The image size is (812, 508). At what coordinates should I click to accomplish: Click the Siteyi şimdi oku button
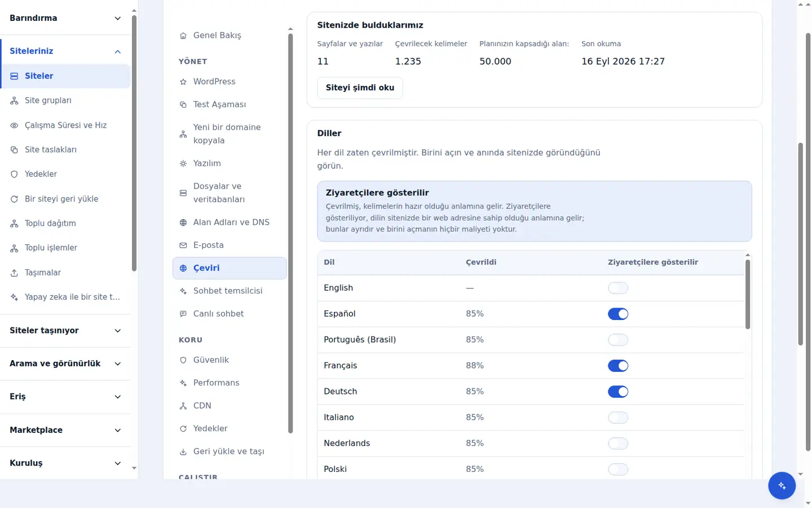click(360, 87)
